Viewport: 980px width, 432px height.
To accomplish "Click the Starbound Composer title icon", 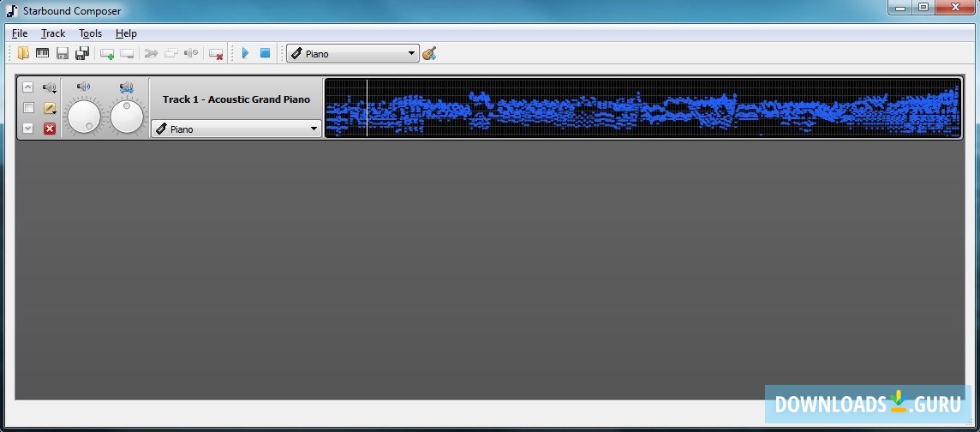I will point(12,10).
